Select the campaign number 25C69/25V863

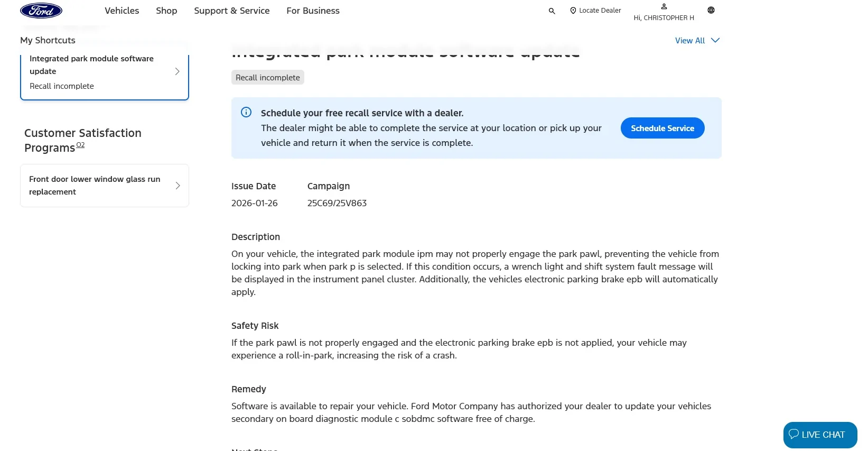click(337, 203)
